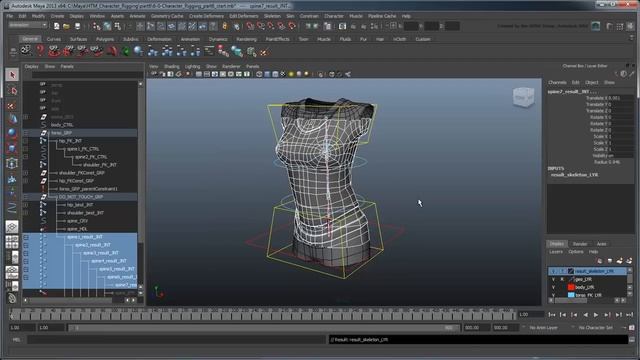
Task: Click the torso FK layer blue color swatch
Action: pyautogui.click(x=571, y=295)
